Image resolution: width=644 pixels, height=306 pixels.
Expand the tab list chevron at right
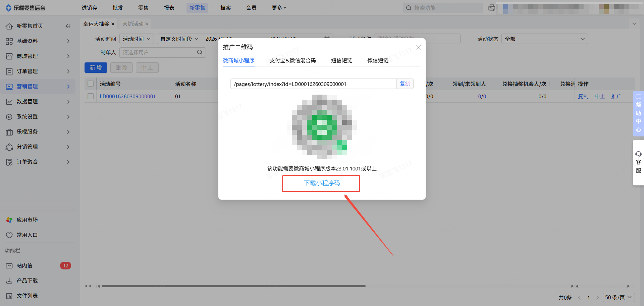click(x=634, y=24)
